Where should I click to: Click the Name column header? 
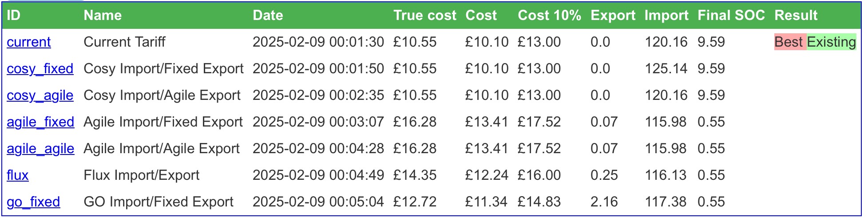click(x=103, y=16)
